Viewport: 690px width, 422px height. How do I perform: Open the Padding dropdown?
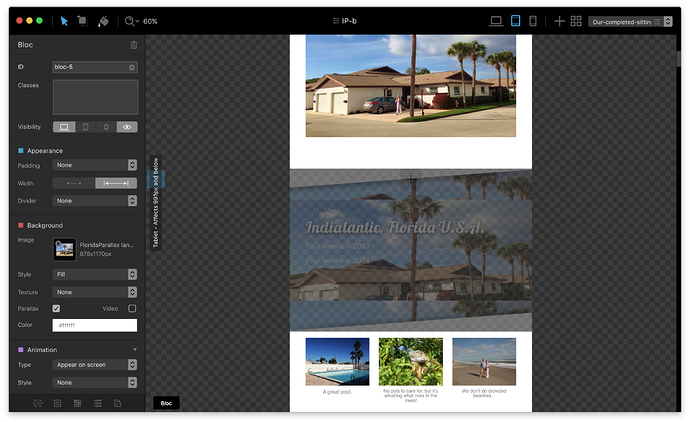coord(95,165)
